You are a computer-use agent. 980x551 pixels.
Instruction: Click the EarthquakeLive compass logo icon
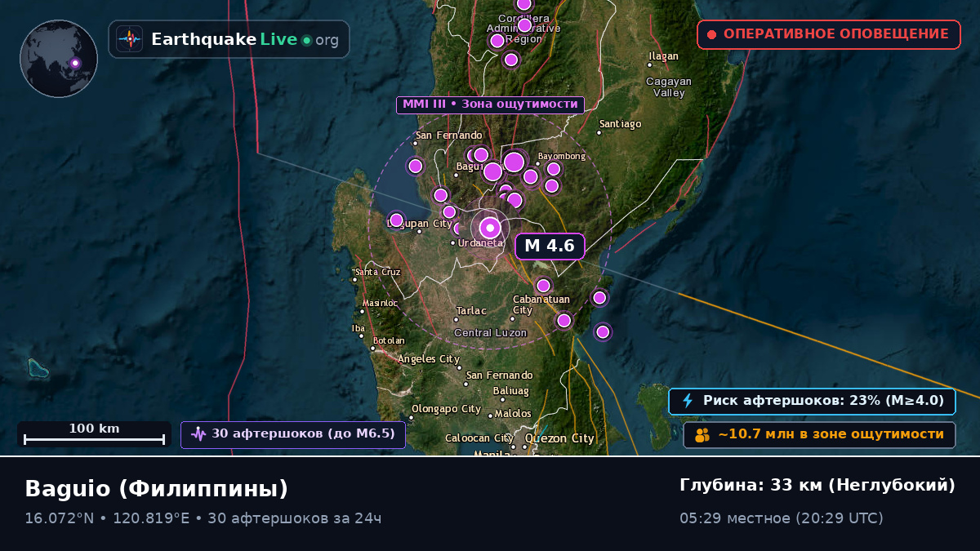point(129,39)
